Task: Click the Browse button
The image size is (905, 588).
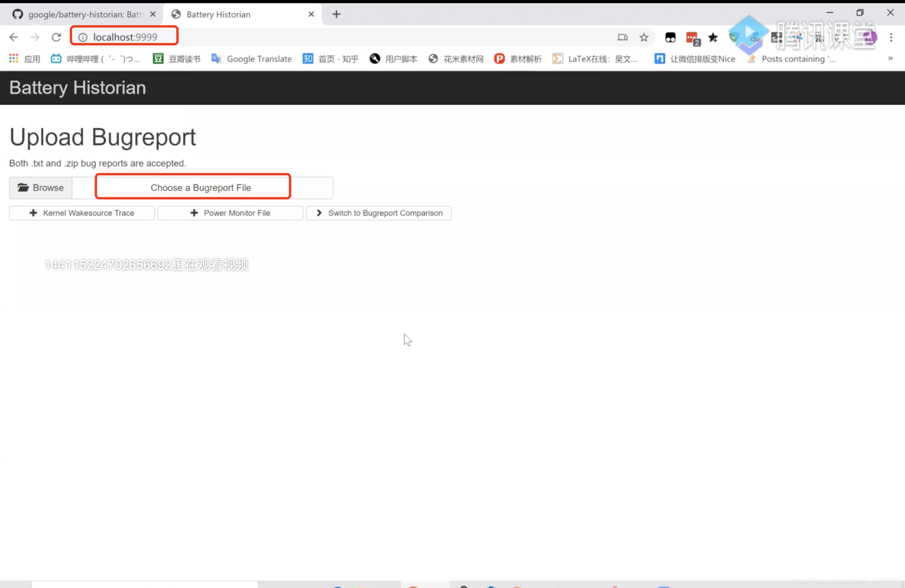Action: (41, 188)
